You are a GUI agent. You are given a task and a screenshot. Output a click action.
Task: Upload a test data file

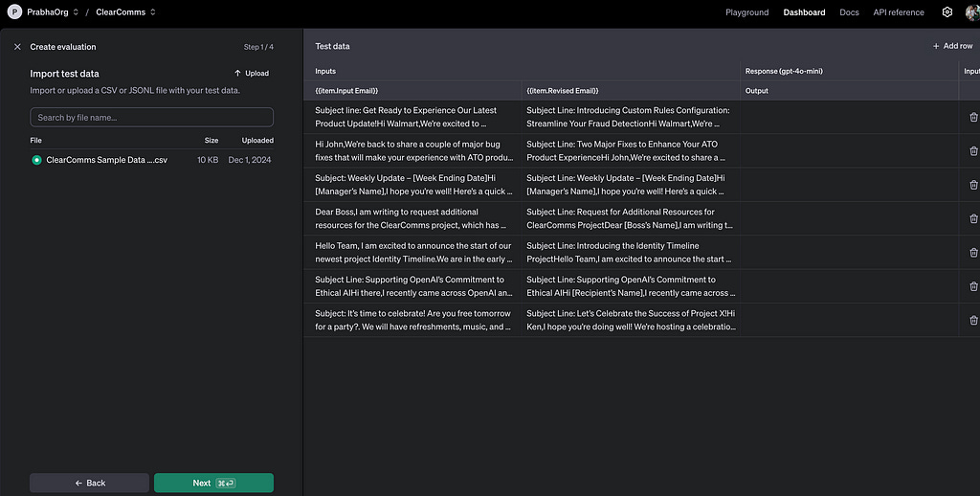point(252,73)
